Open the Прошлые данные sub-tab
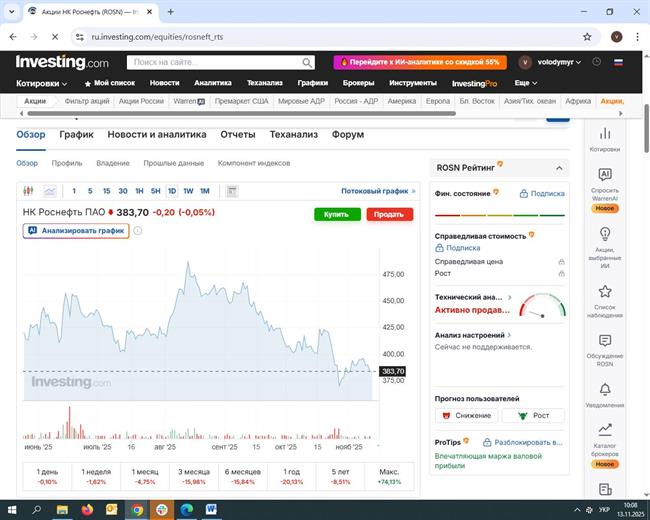Viewport: 650px width, 520px height. click(173, 163)
